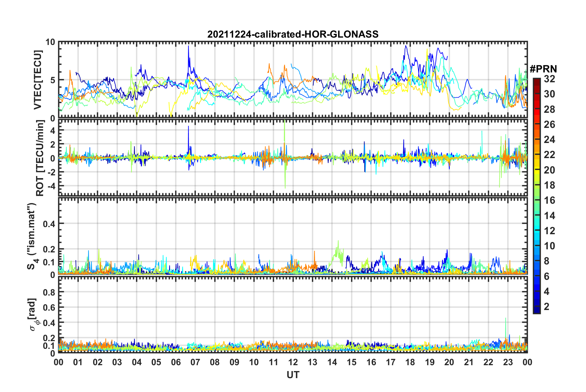This screenshot has width=586, height=392.
Task: Click the green ROT spike near 11:35 UT
Action: pyautogui.click(x=285, y=154)
